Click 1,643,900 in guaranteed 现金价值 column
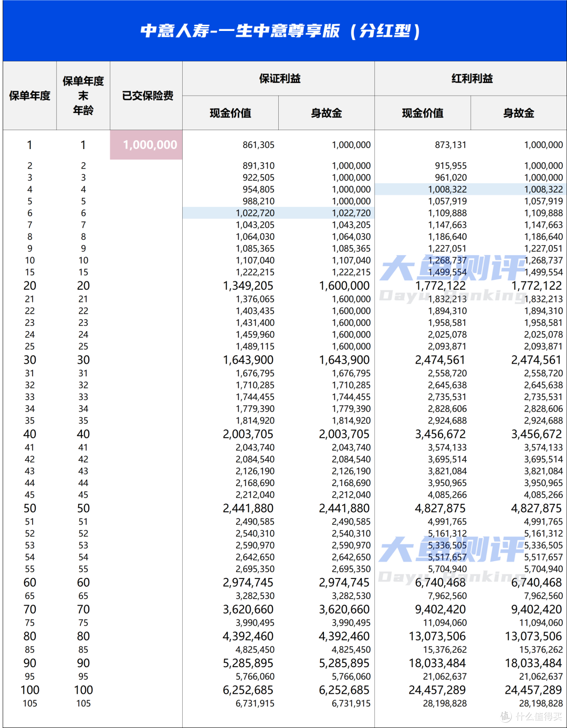Viewport: 567px width, 728px height. coord(248,360)
